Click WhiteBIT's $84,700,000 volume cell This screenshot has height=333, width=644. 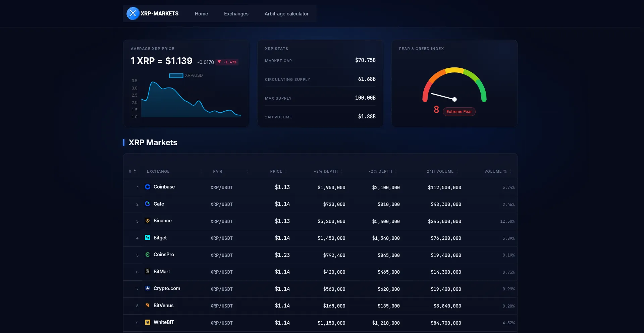[446, 323]
